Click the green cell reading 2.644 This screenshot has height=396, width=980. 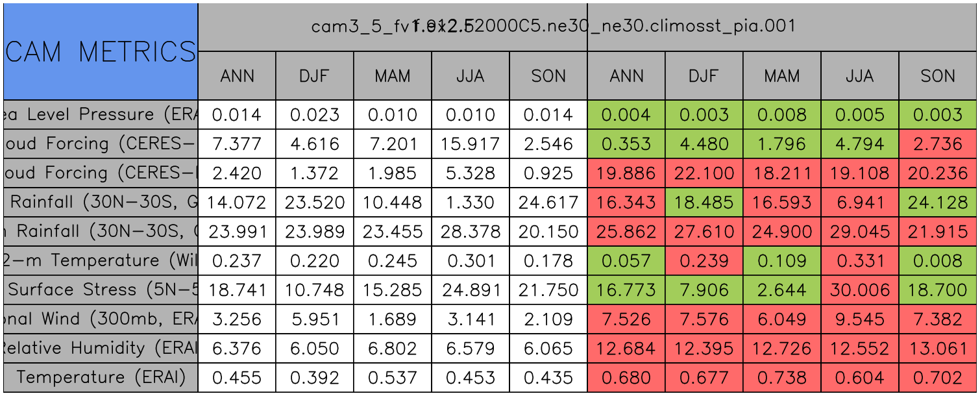pos(782,290)
